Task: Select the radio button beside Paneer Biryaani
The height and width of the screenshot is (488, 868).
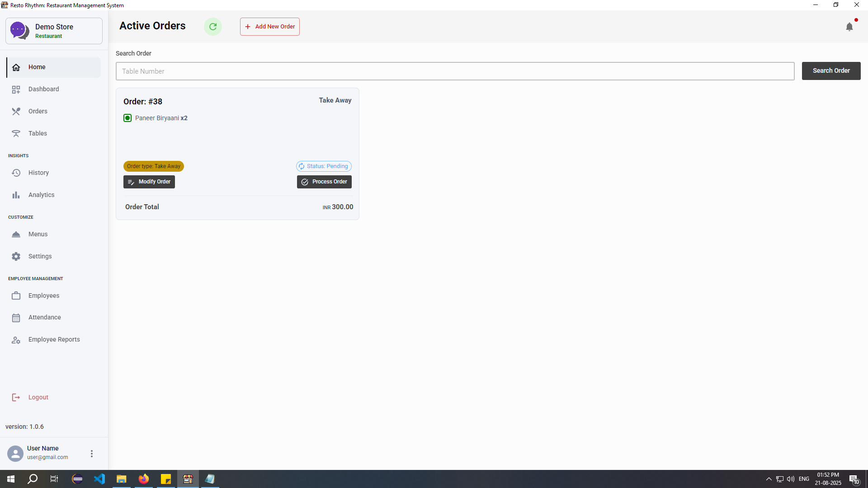Action: 127,118
